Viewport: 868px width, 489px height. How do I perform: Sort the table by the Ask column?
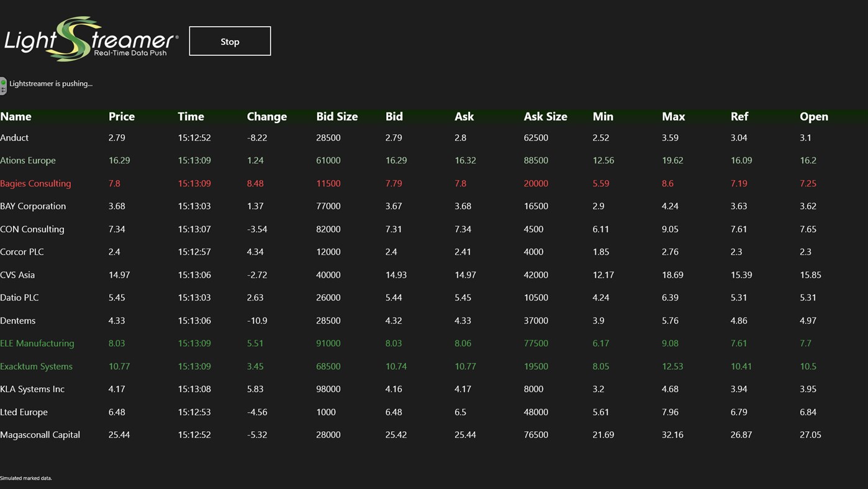tap(464, 116)
